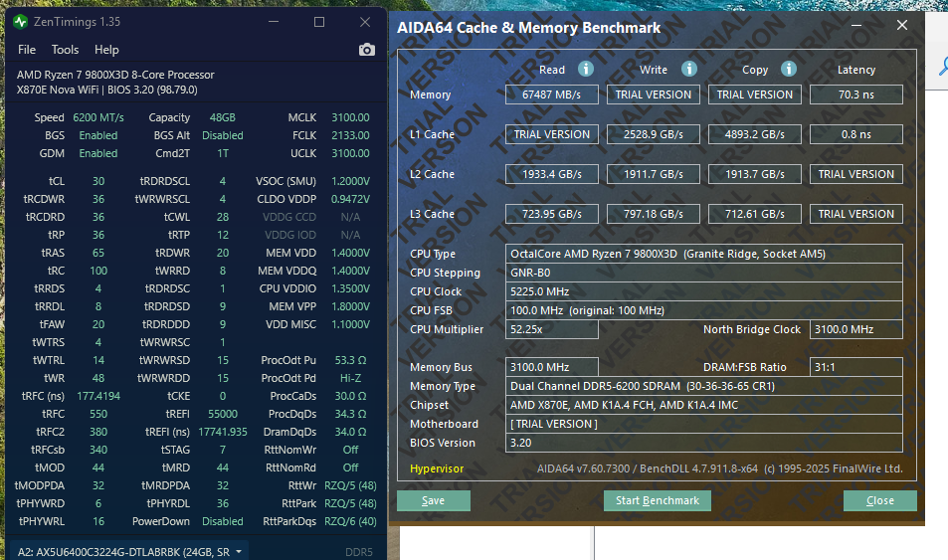This screenshot has width=948, height=560.
Task: Click the CPU FSB 100.0 MHz field
Action: (x=703, y=310)
